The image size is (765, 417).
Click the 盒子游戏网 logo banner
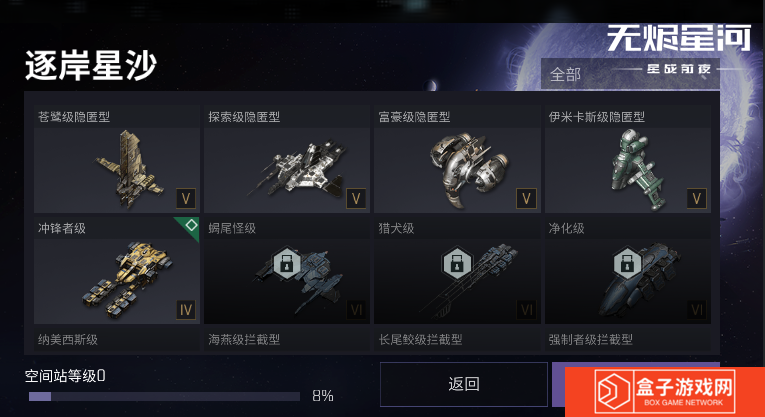(x=665, y=392)
